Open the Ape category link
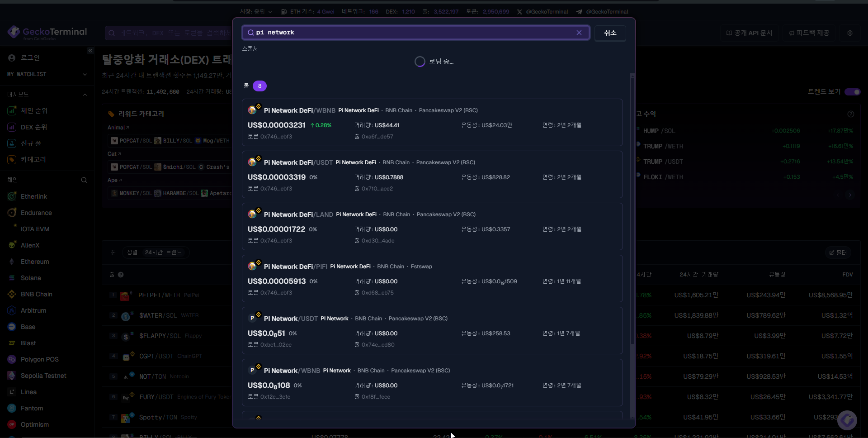 pos(114,180)
